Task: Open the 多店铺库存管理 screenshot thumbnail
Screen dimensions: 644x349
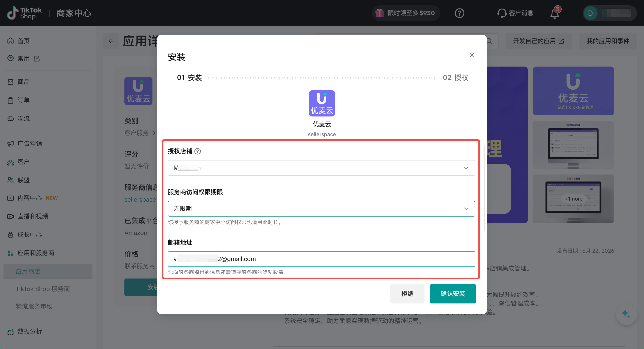Action: tap(573, 145)
